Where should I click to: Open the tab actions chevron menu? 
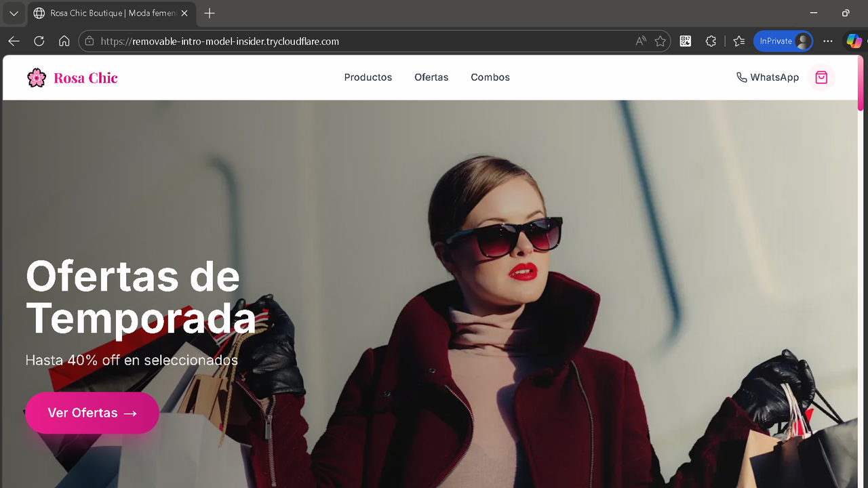pos(14,13)
